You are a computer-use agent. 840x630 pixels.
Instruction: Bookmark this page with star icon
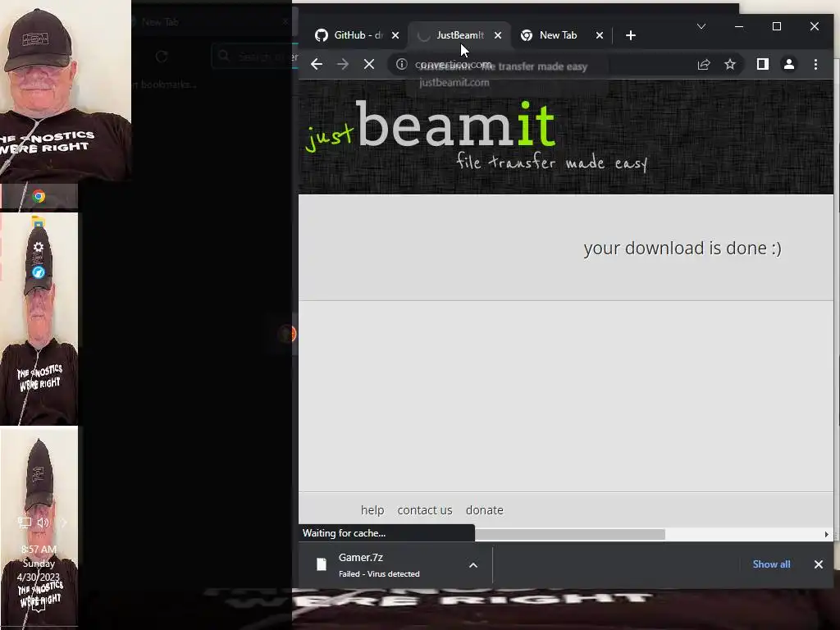point(730,65)
